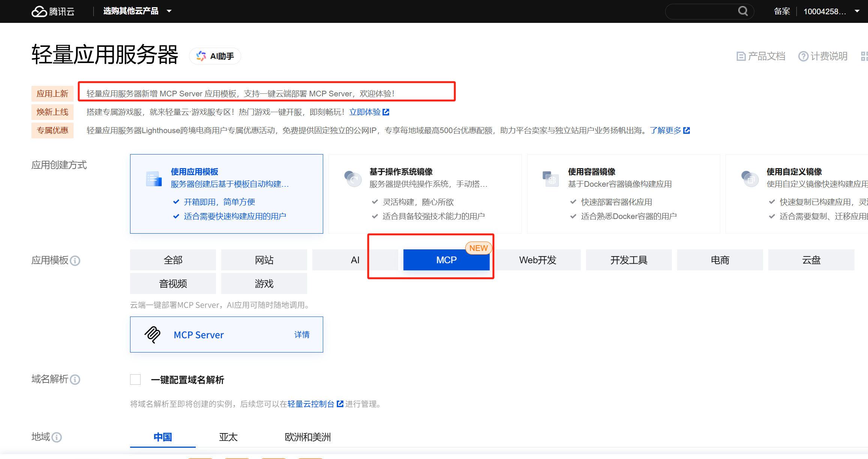Click external-link icon after 轻量云控制台
This screenshot has height=459, width=868.
[x=340, y=403]
